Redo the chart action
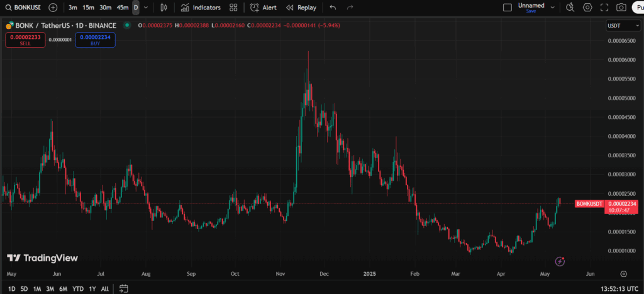644x294 pixels. click(x=350, y=8)
